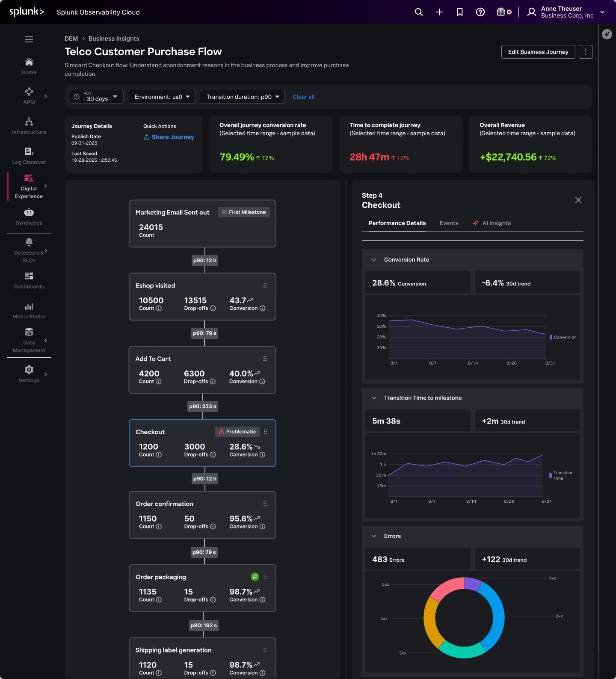
Task: Collapse the Errors section
Action: [374, 536]
